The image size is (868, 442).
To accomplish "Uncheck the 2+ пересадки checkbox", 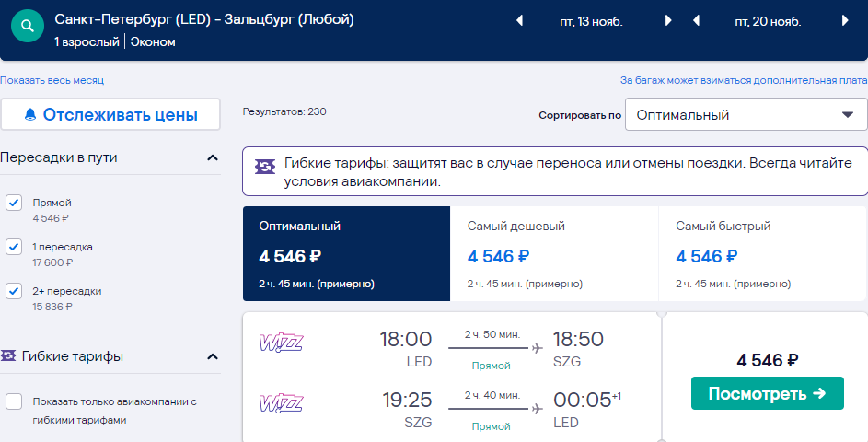I will point(14,291).
